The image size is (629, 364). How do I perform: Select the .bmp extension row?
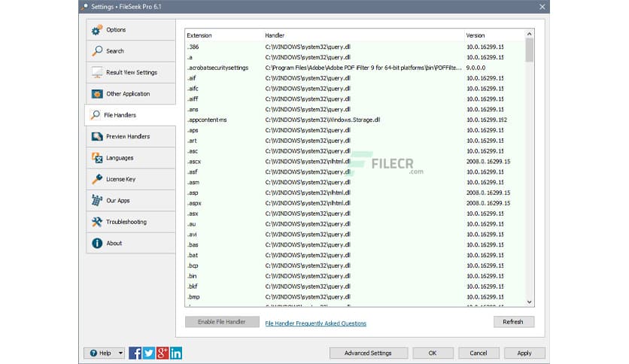coord(355,297)
